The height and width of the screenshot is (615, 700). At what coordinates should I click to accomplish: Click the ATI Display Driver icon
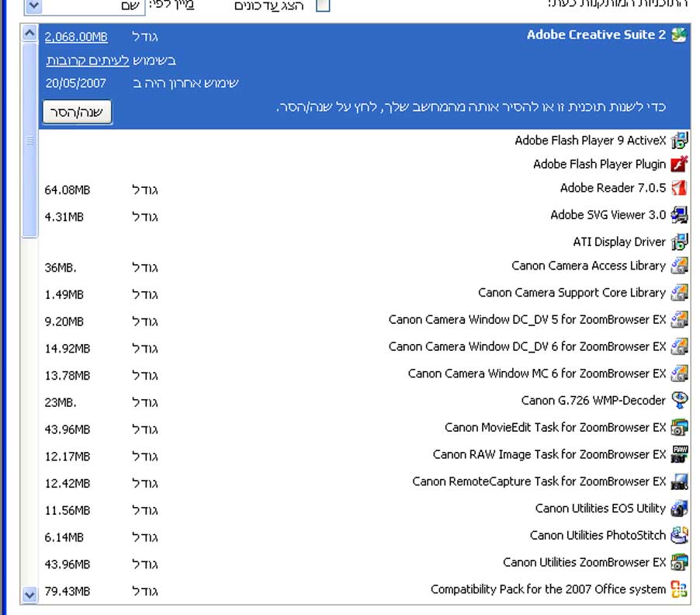pyautogui.click(x=680, y=241)
